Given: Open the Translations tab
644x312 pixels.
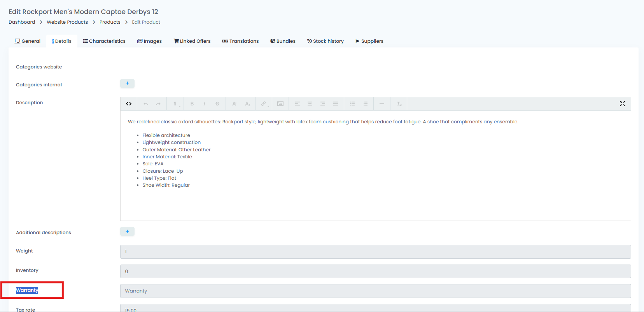Looking at the screenshot, I should tap(240, 41).
